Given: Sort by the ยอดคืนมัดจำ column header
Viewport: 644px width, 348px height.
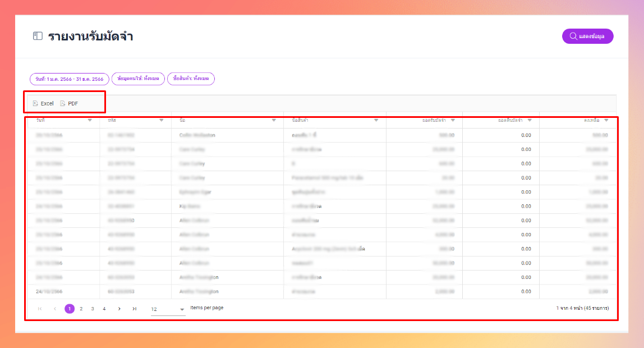Looking at the screenshot, I should click(510, 120).
